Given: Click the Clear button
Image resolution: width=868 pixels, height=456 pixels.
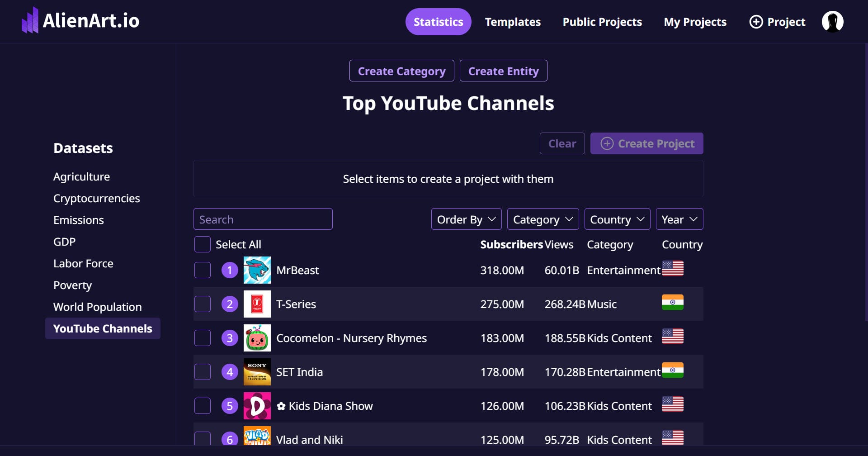Looking at the screenshot, I should point(562,143).
